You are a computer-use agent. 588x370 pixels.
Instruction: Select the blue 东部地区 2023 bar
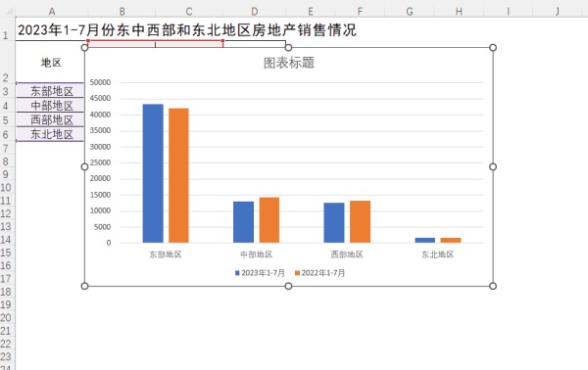[x=153, y=173]
